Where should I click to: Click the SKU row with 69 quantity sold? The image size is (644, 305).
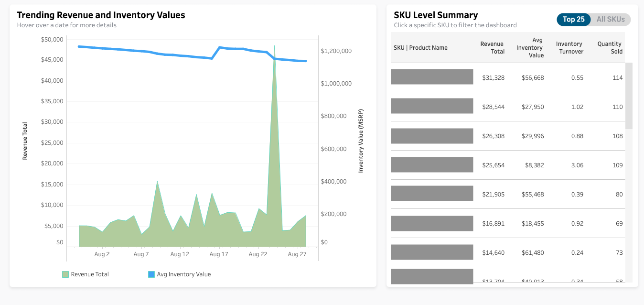432,223
